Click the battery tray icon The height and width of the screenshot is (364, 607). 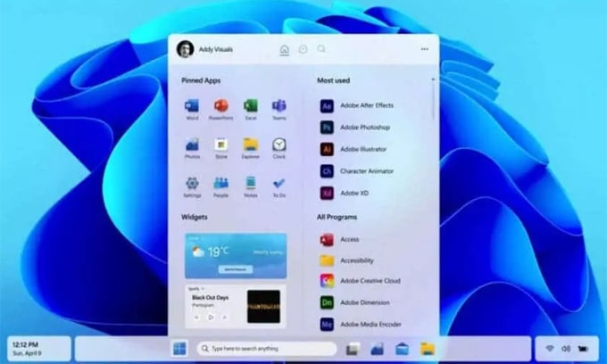583,349
